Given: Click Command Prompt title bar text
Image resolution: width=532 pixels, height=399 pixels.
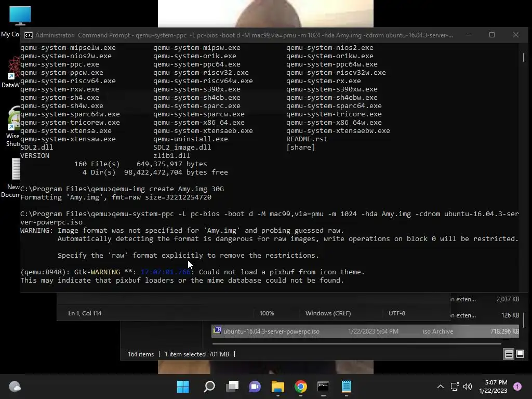Looking at the screenshot, I should [x=244, y=35].
